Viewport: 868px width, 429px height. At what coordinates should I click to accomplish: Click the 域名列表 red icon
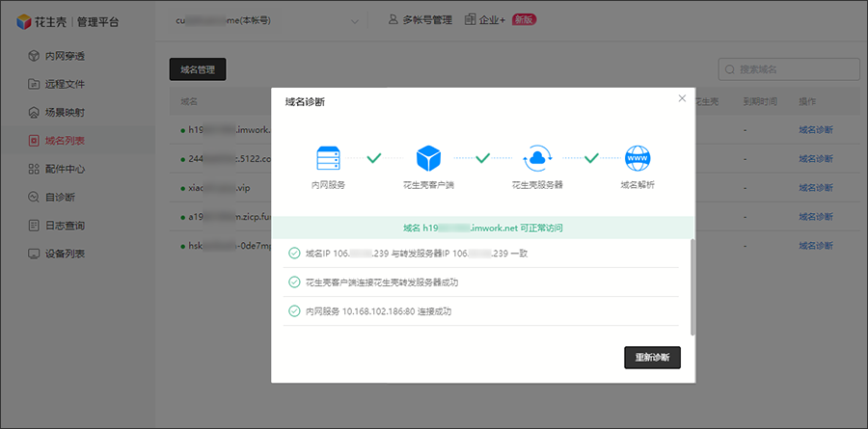[x=34, y=141]
